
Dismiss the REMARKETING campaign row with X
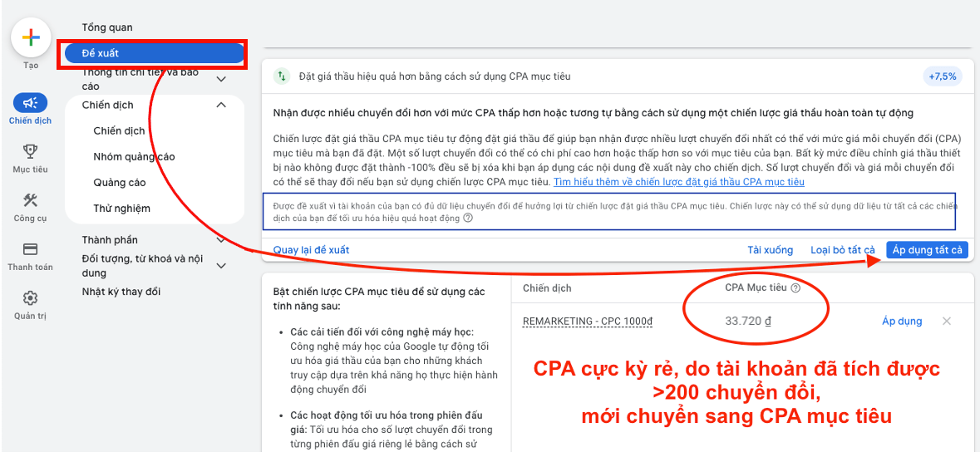(946, 321)
